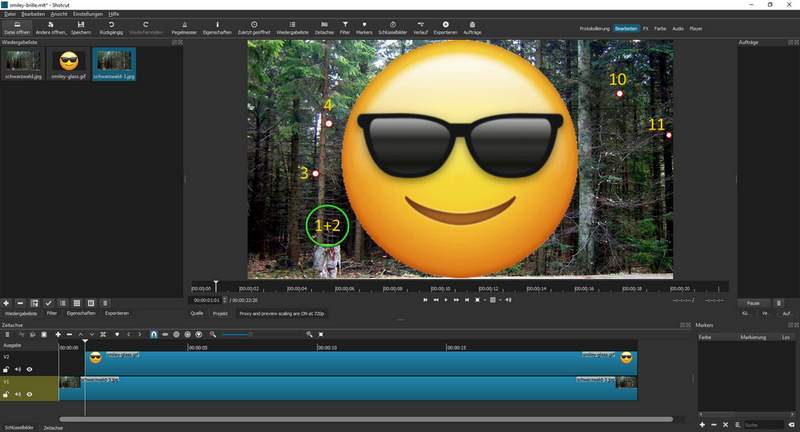The image size is (800, 432).
Task: Open the Verlauf history panel
Action: [x=420, y=26]
